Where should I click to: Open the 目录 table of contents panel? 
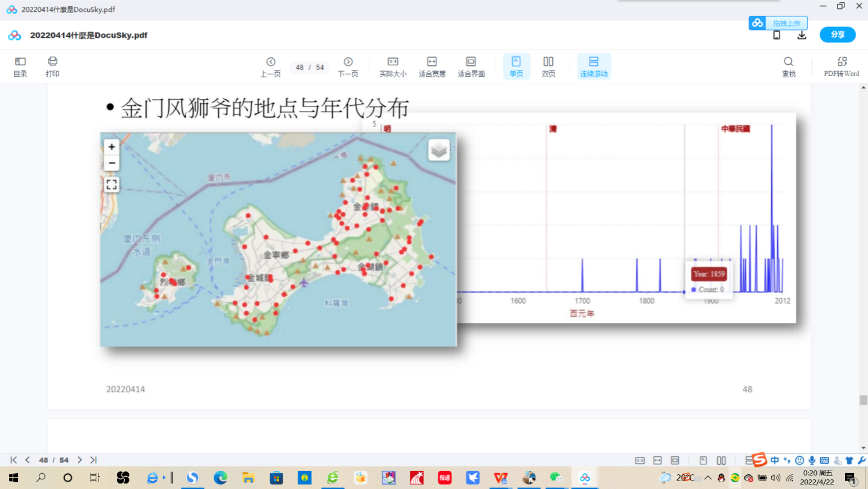point(20,66)
